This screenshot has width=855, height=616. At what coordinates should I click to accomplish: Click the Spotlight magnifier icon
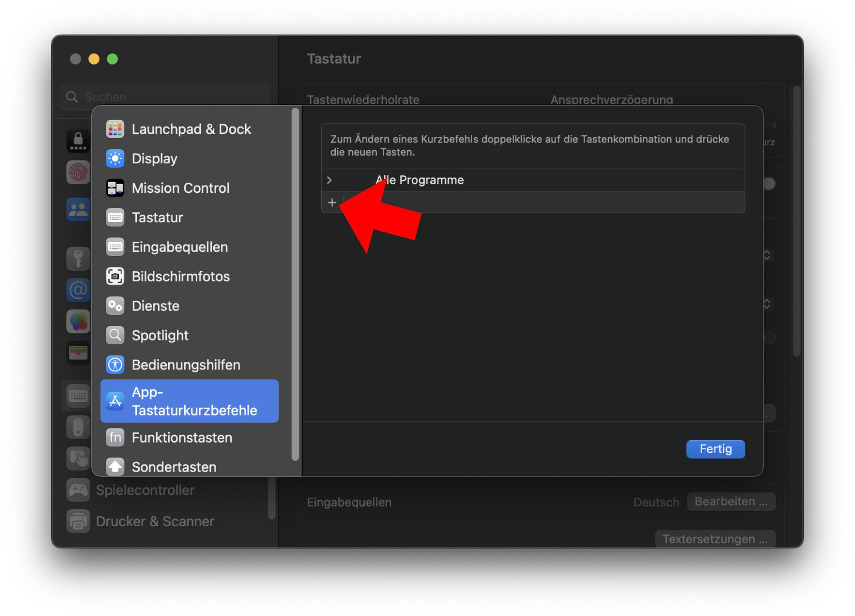tap(115, 335)
